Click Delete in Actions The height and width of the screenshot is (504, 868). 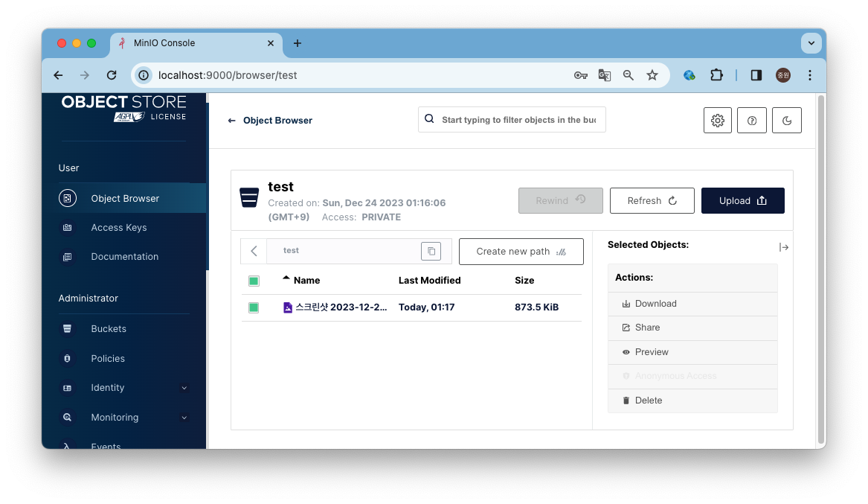pyautogui.click(x=692, y=401)
